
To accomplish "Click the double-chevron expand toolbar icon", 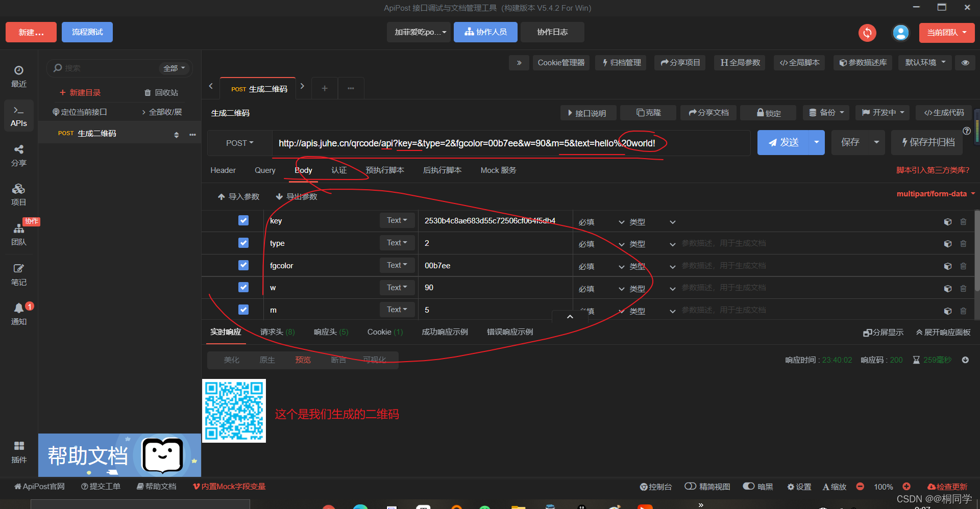I will click(x=519, y=63).
